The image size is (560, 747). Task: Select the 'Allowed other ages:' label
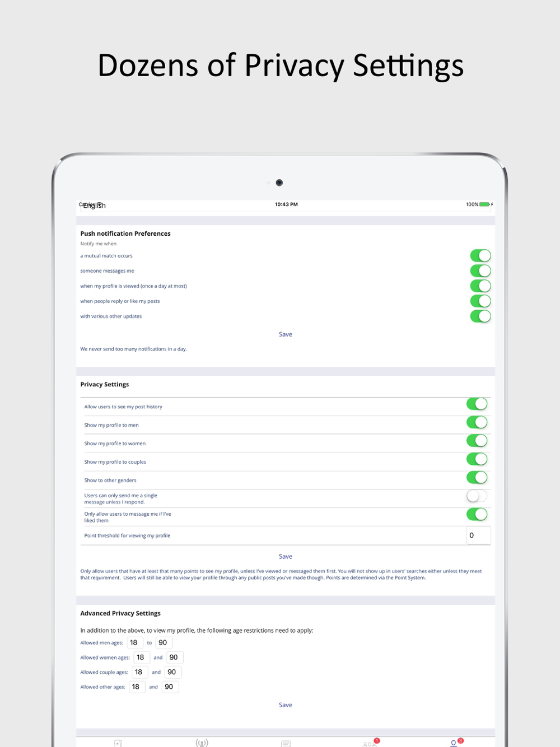102,687
